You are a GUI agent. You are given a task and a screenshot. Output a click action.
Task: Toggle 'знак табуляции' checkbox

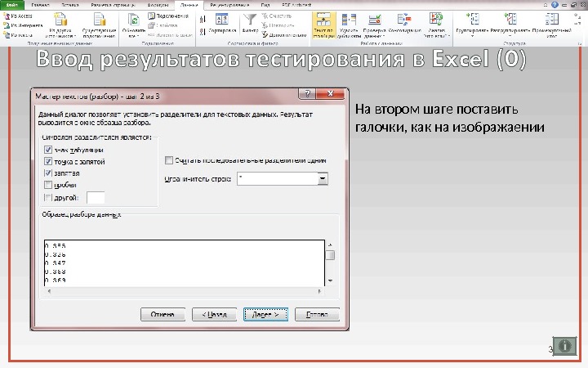pos(48,150)
